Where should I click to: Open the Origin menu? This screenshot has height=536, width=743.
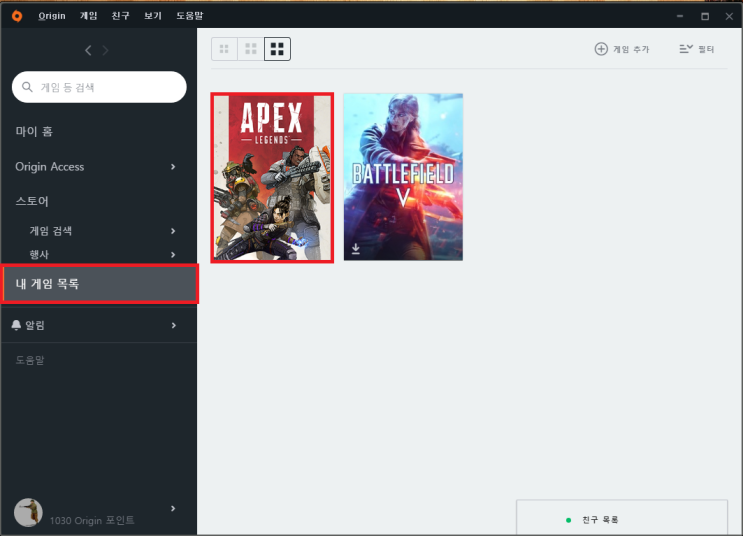coord(52,16)
